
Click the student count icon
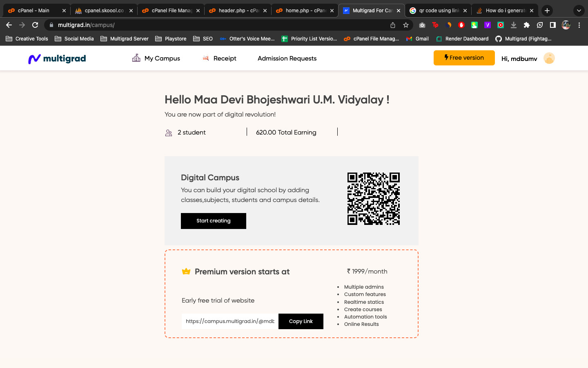pos(169,133)
